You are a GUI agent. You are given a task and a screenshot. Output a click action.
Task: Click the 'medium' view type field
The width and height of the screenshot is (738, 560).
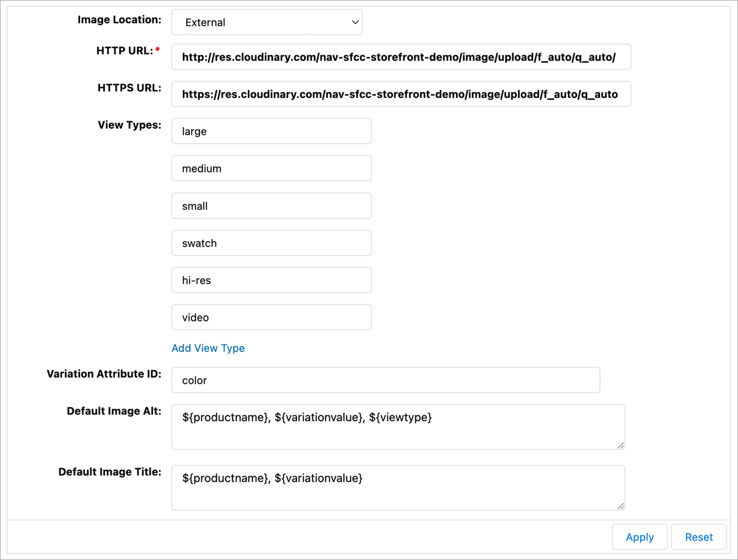tap(271, 169)
